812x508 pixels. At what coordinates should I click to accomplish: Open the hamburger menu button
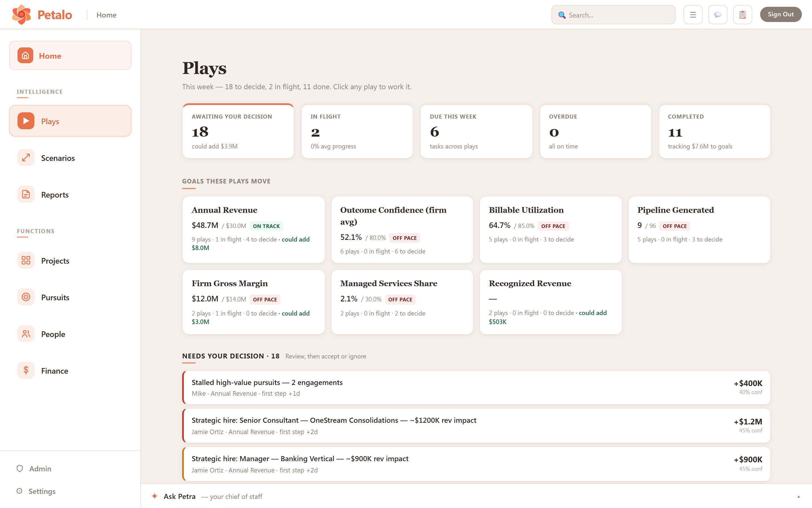693,15
